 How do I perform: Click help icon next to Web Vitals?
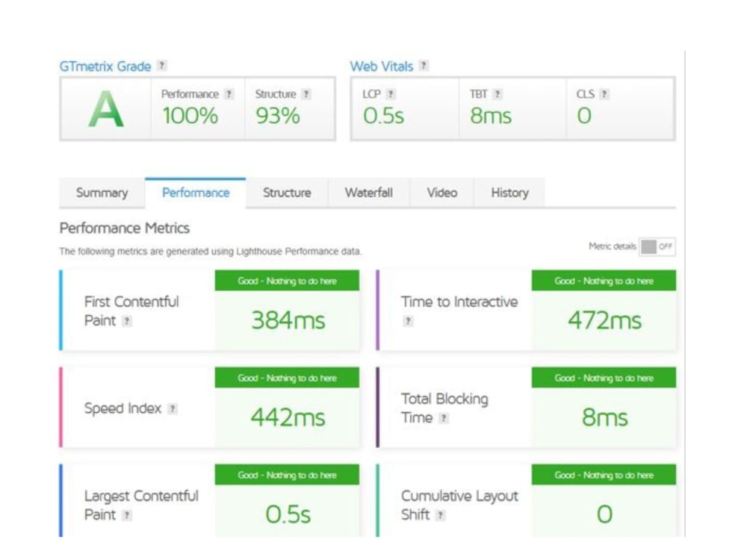[424, 65]
